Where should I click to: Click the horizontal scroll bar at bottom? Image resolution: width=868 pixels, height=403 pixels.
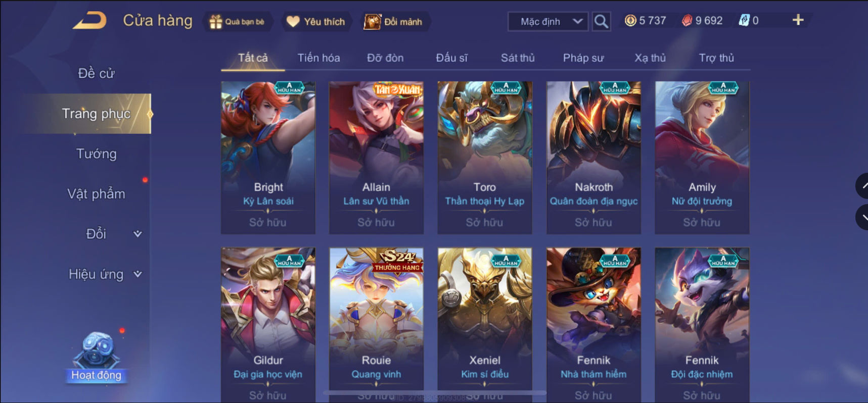435,392
